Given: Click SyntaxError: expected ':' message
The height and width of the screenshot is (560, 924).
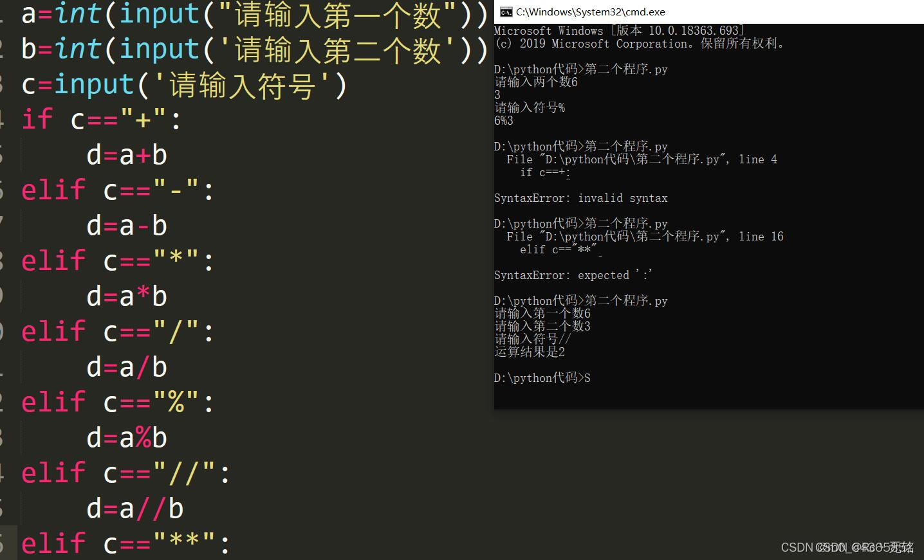Looking at the screenshot, I should coord(573,275).
